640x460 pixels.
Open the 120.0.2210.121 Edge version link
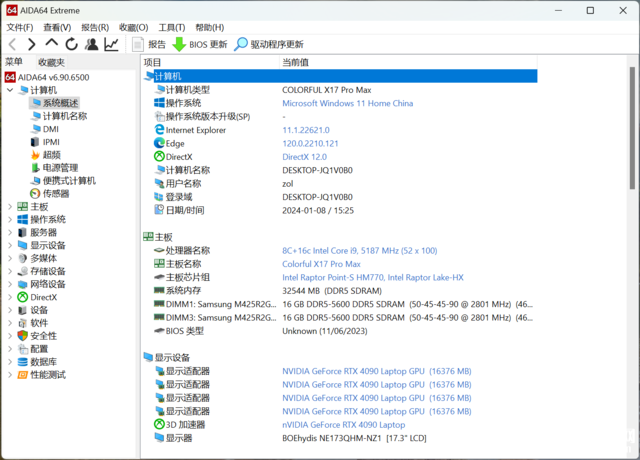pyautogui.click(x=310, y=144)
